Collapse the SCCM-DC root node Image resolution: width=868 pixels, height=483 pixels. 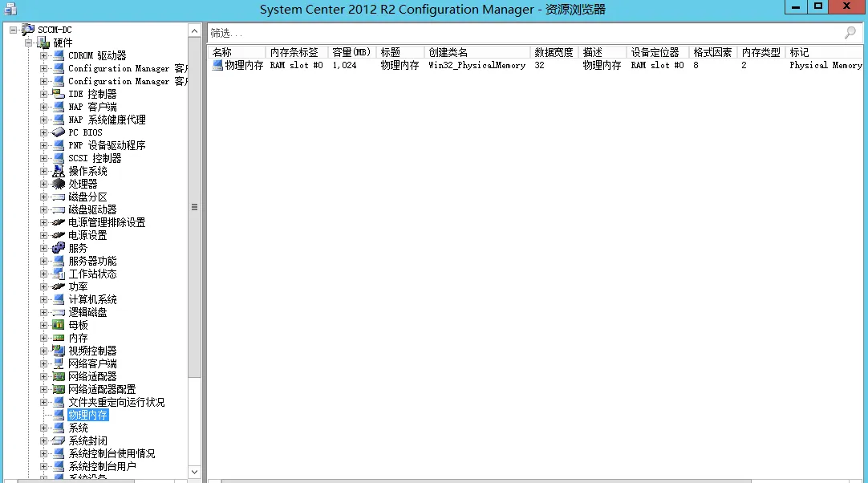13,30
